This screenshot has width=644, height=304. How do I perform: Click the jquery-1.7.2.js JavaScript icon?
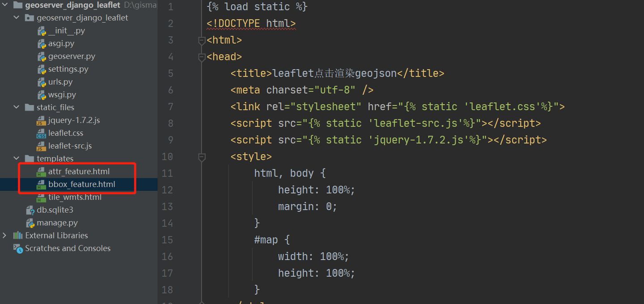coord(41,120)
